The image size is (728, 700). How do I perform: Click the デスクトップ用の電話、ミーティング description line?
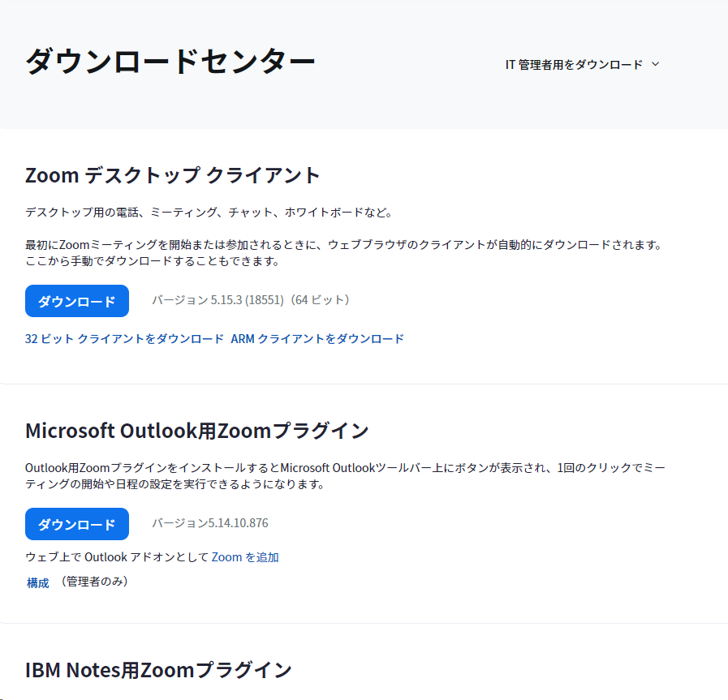209,213
